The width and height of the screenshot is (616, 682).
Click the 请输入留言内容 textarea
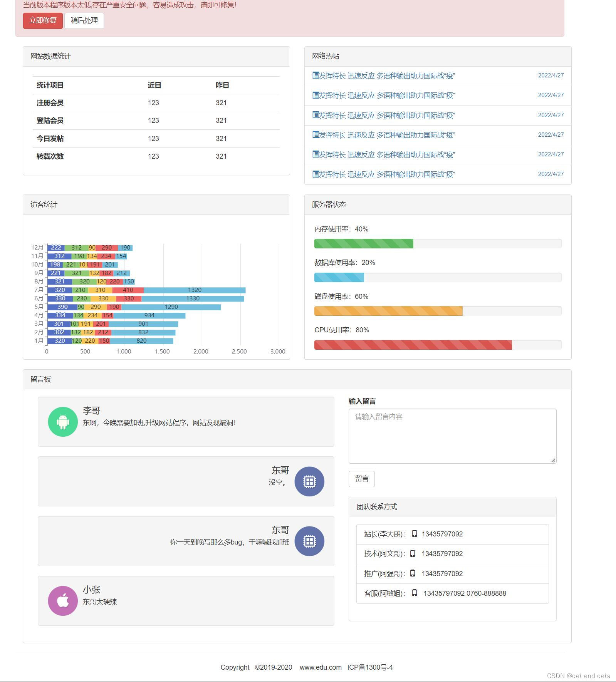point(452,436)
